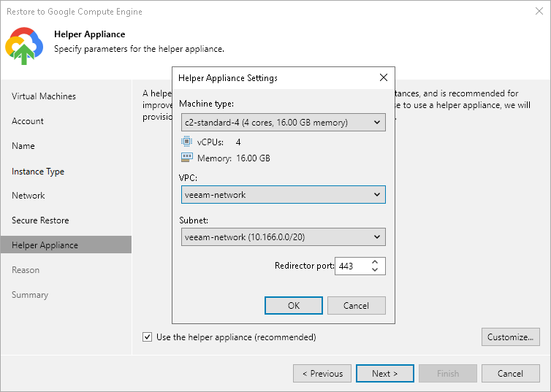Increase the Redirector port value

(375, 262)
